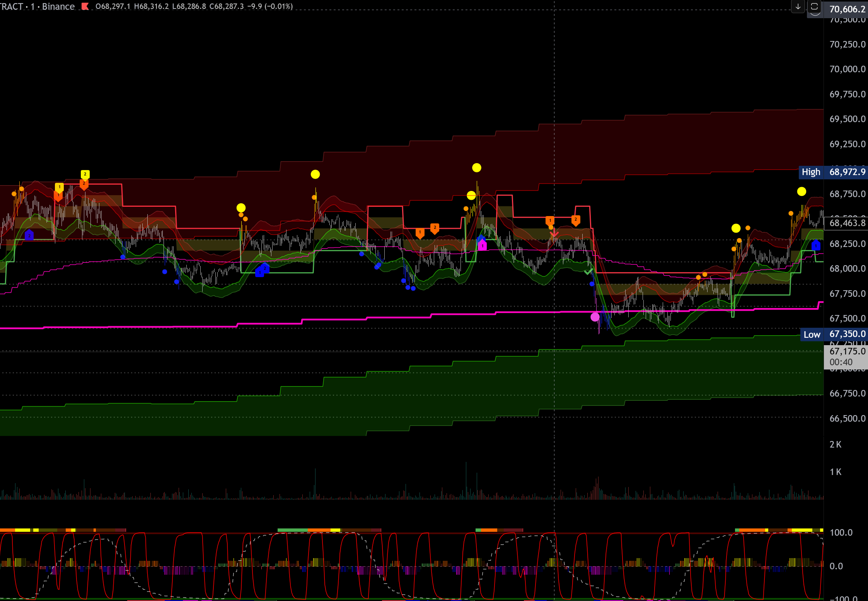The width and height of the screenshot is (868, 601).
Task: Click the High 68,972.9 price label
Action: tap(833, 172)
